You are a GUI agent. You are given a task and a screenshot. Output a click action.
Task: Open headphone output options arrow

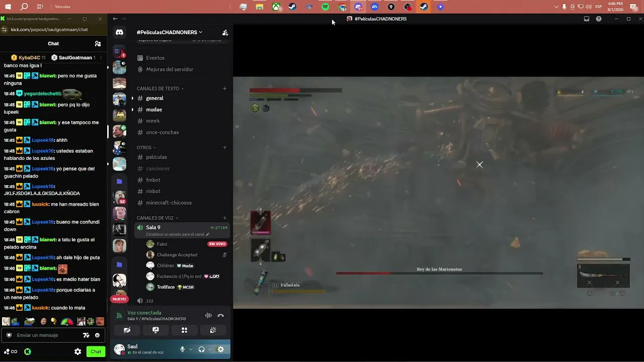tap(210, 349)
